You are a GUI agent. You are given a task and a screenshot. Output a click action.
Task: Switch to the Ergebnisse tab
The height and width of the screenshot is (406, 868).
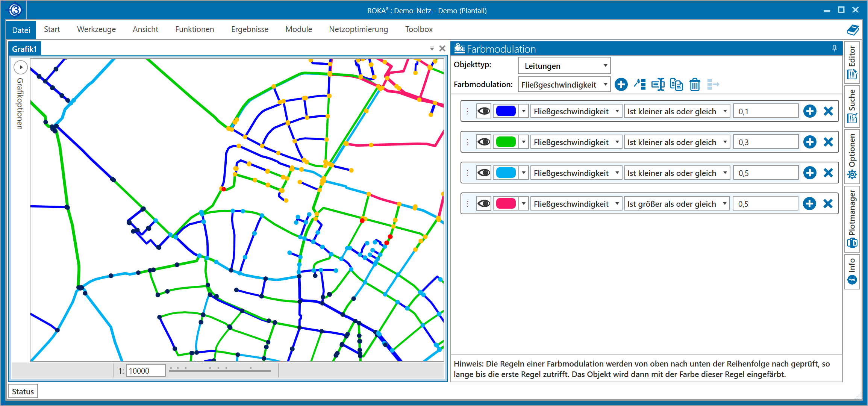250,29
